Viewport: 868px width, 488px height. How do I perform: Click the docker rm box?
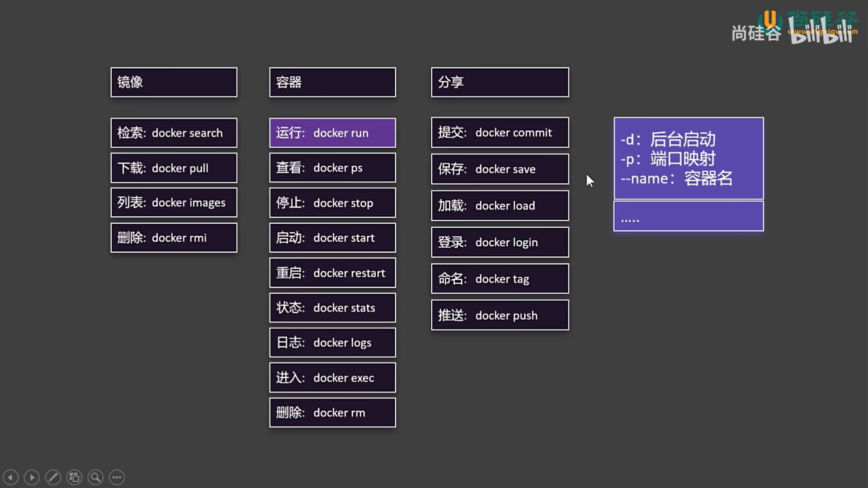[x=332, y=413]
